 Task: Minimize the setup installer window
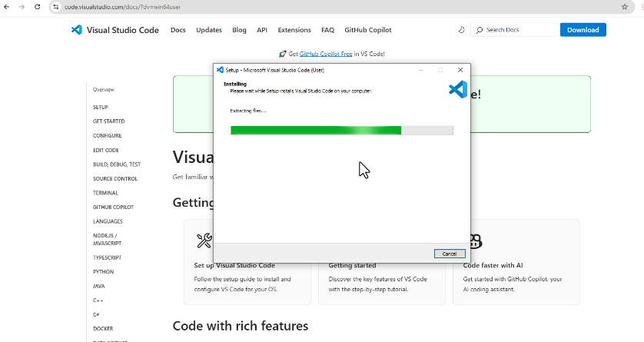click(x=421, y=70)
